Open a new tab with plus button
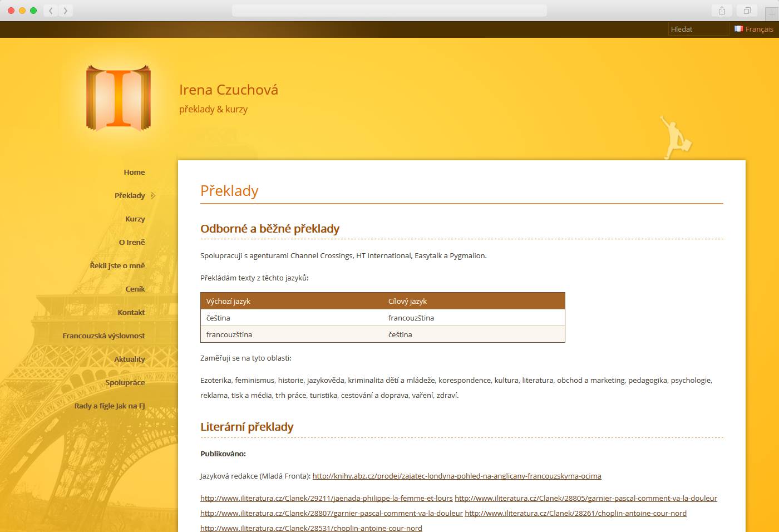 pyautogui.click(x=771, y=14)
